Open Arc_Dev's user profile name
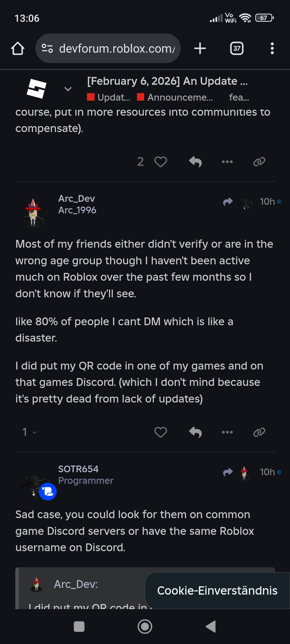 tap(77, 199)
